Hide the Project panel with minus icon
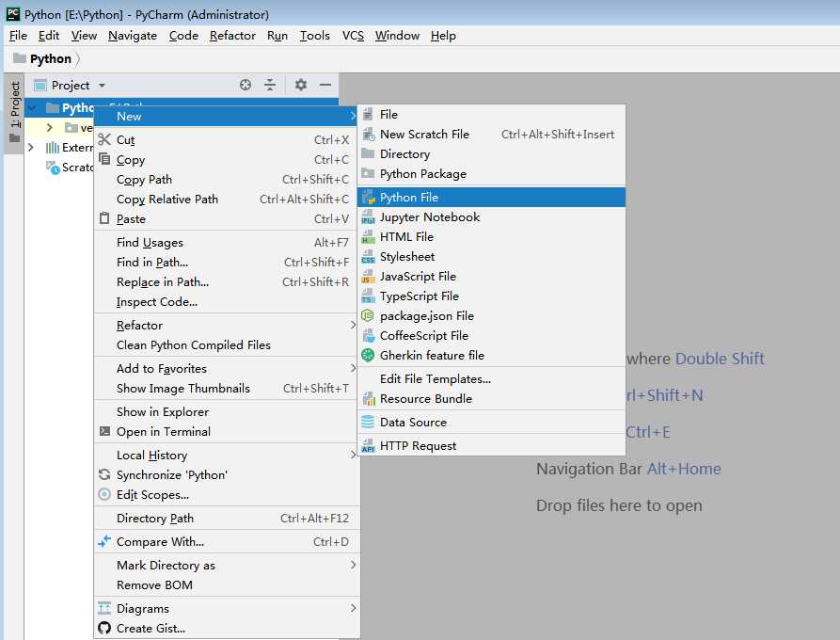The height and width of the screenshot is (640, 840). click(325, 85)
